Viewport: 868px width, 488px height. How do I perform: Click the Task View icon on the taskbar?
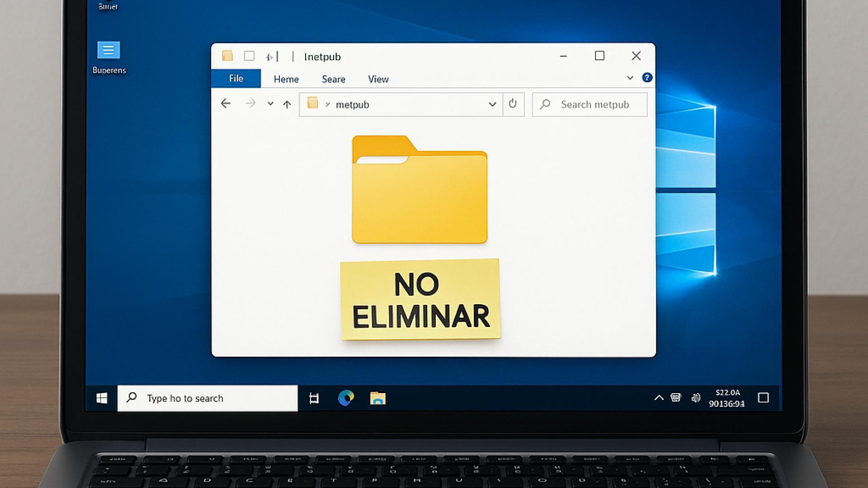point(314,398)
